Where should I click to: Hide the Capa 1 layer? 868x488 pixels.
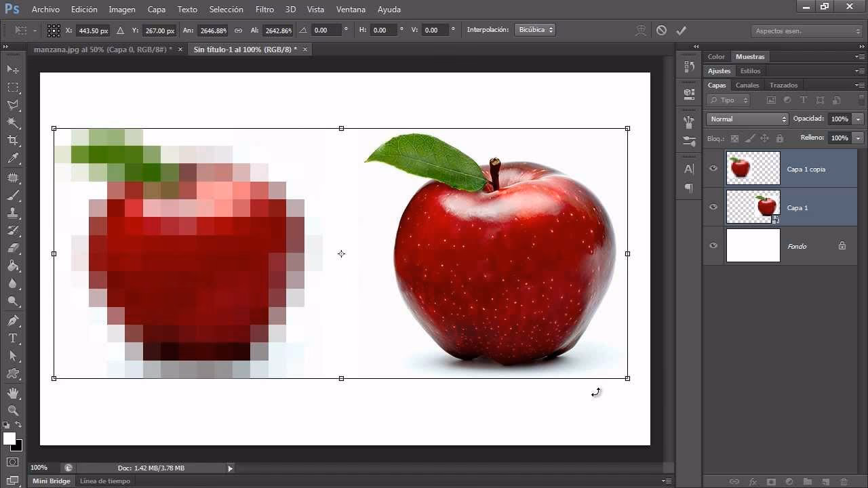[x=713, y=207]
